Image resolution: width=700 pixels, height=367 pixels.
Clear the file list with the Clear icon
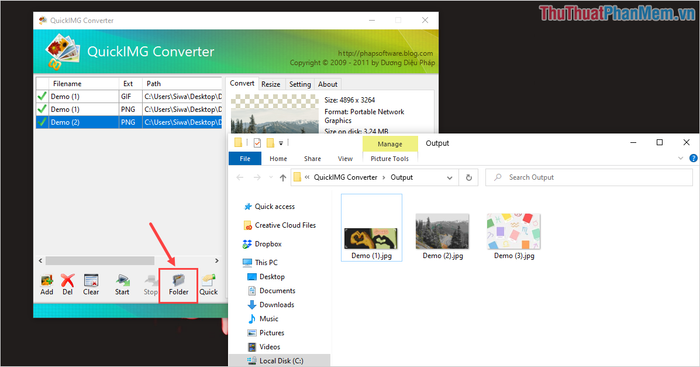pyautogui.click(x=91, y=281)
